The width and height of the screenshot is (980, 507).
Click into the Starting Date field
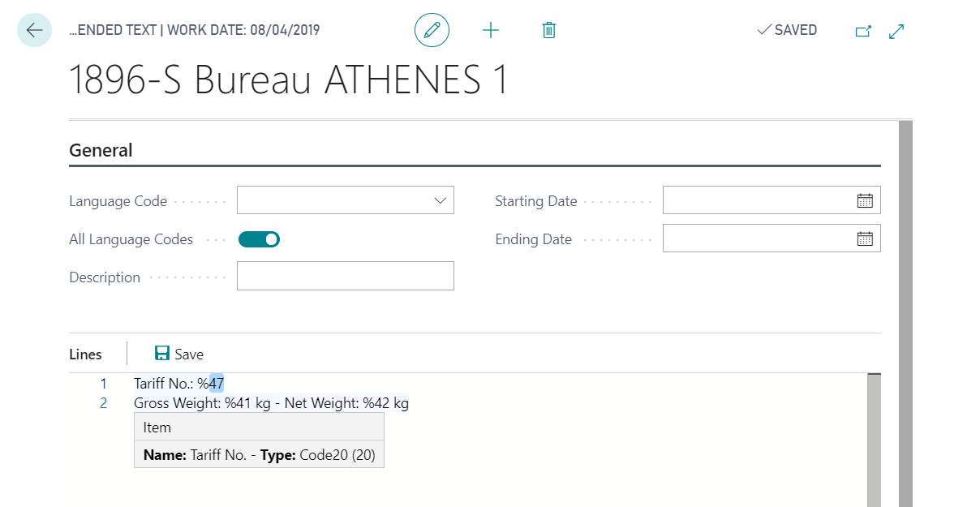click(x=759, y=200)
